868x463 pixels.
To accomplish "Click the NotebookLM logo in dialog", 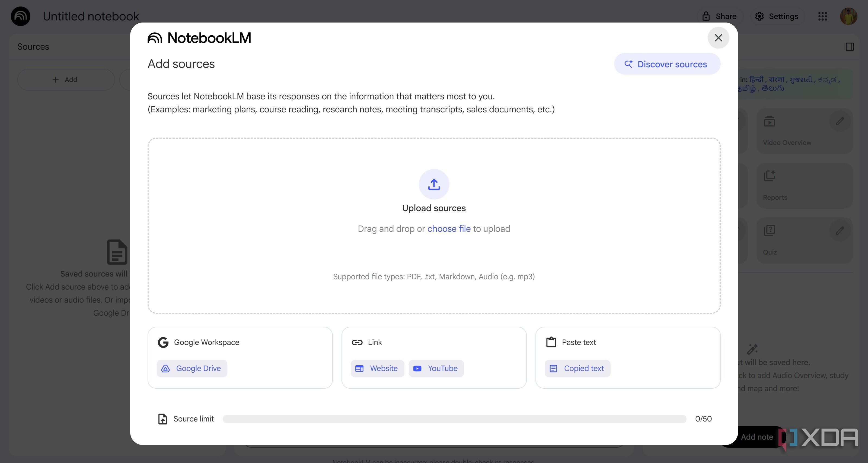I will pos(199,38).
